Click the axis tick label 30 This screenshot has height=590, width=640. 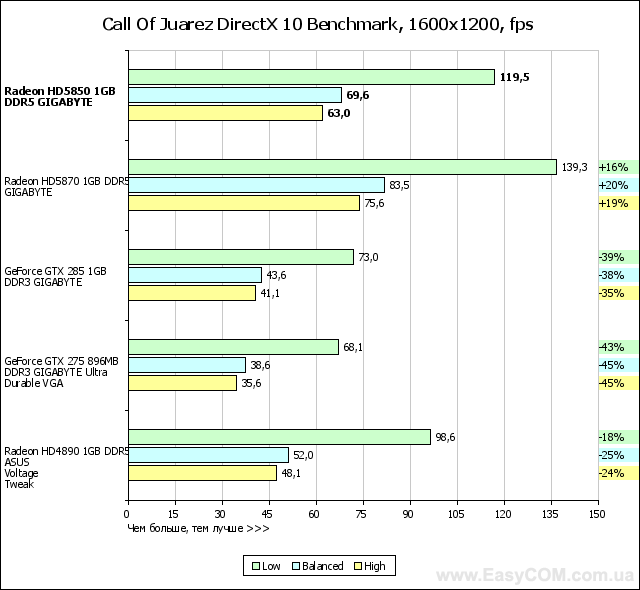point(220,514)
